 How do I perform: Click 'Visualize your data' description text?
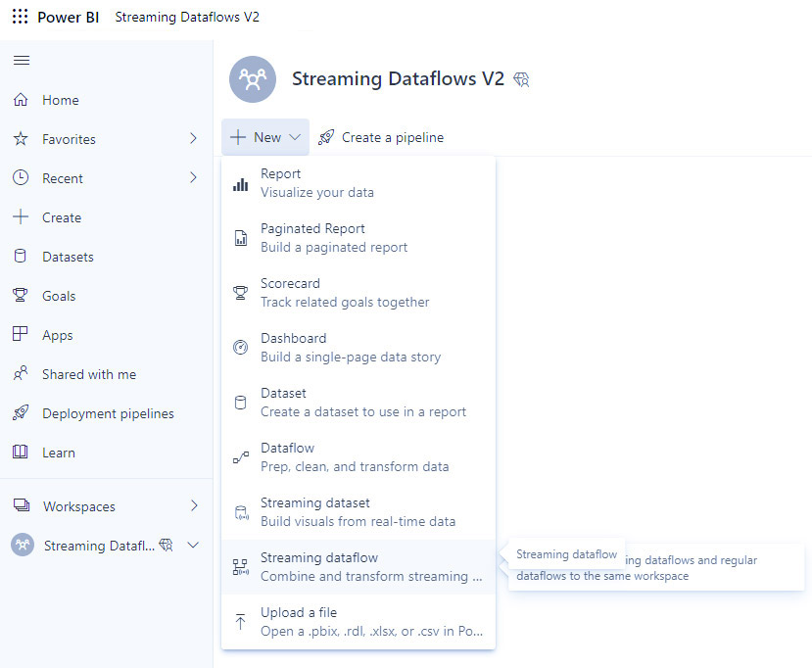click(317, 193)
